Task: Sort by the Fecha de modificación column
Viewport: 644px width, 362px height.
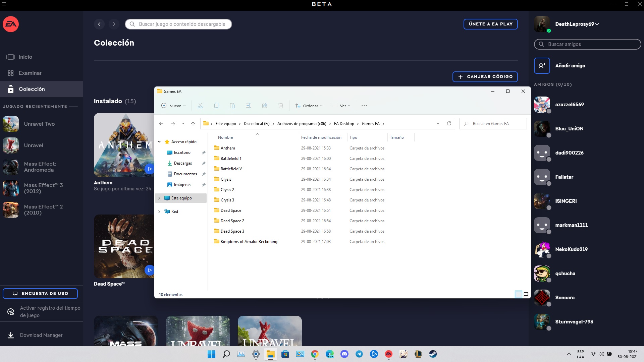Action: [x=321, y=137]
